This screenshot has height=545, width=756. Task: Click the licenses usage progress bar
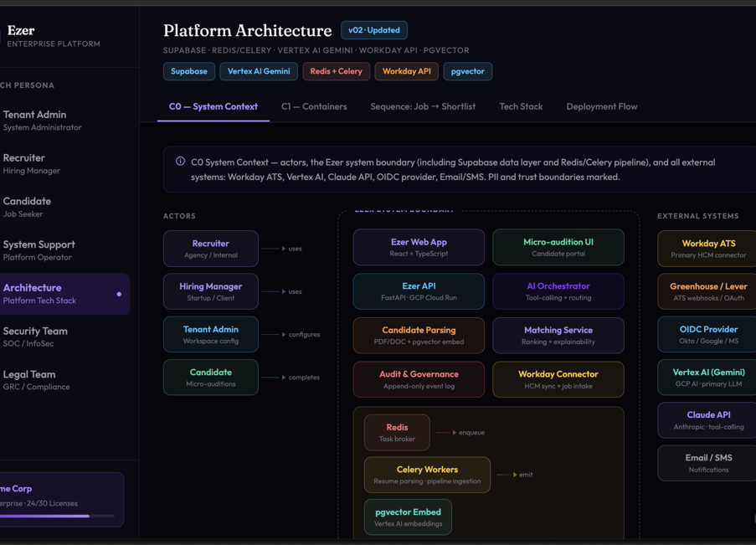pos(58,516)
